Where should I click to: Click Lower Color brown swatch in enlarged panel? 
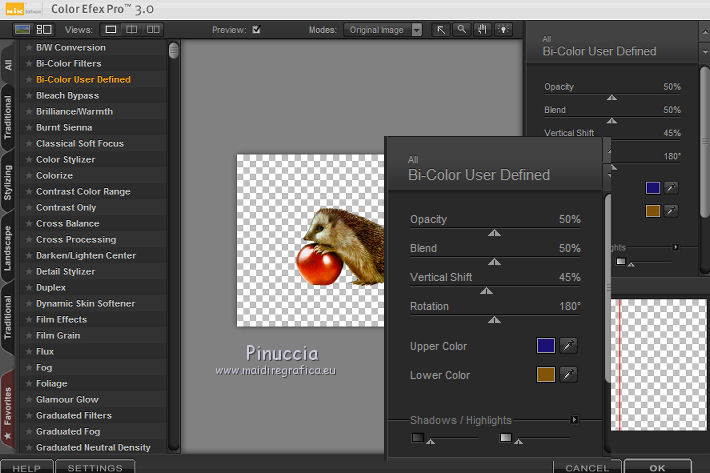click(546, 375)
